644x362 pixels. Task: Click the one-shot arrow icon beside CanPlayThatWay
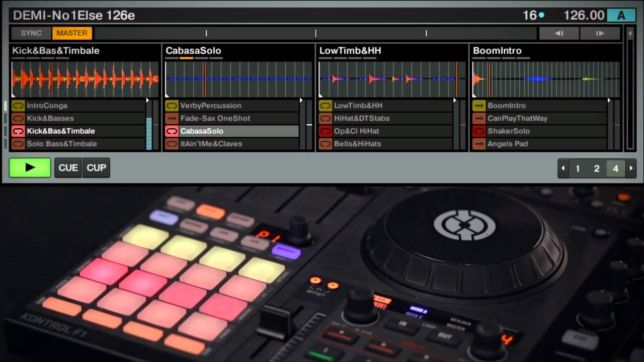479,118
